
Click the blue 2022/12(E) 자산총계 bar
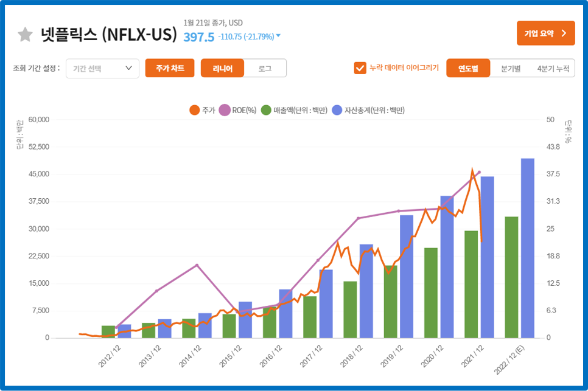[528, 248]
